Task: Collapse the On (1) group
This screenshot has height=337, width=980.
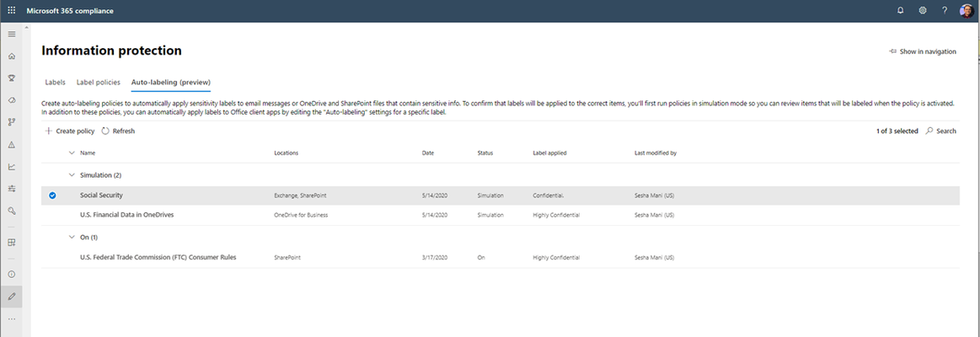Action: coord(72,238)
